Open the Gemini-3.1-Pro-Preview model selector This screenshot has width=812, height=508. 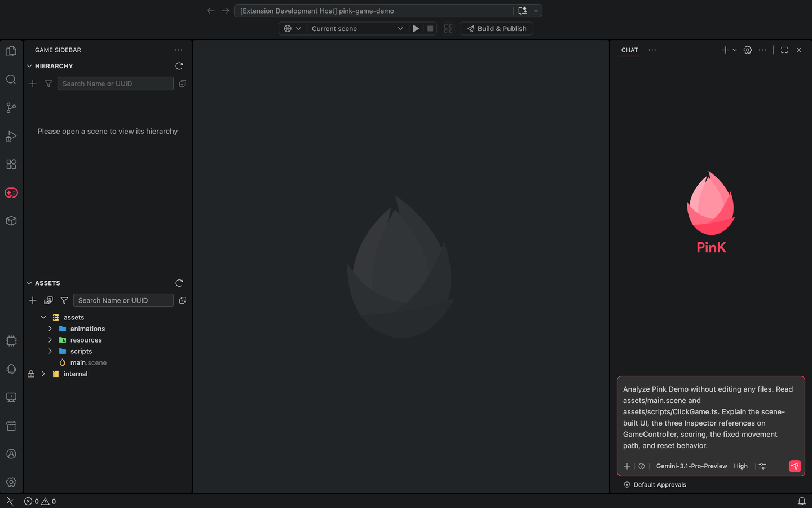point(691,466)
